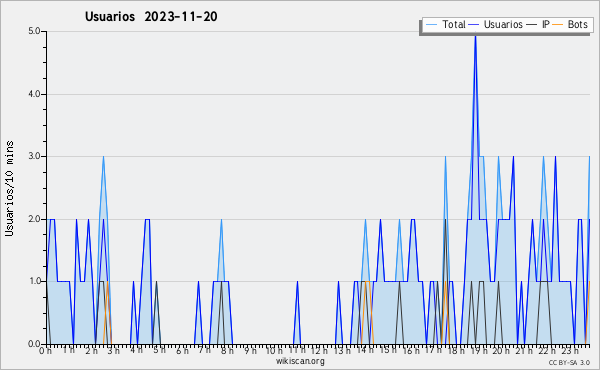Click the '1 h' x-axis label
This screenshot has width=600, height=370.
(69, 350)
